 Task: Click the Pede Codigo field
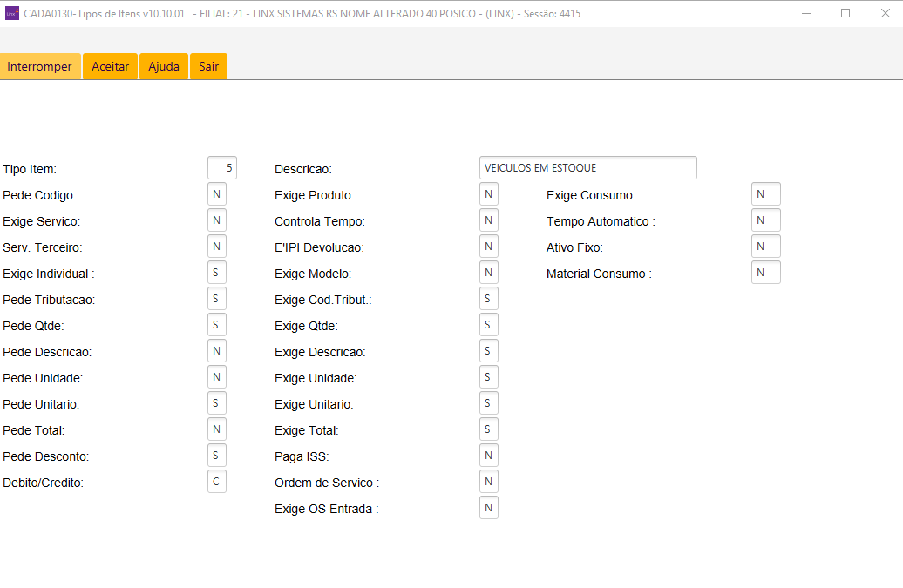pos(217,194)
